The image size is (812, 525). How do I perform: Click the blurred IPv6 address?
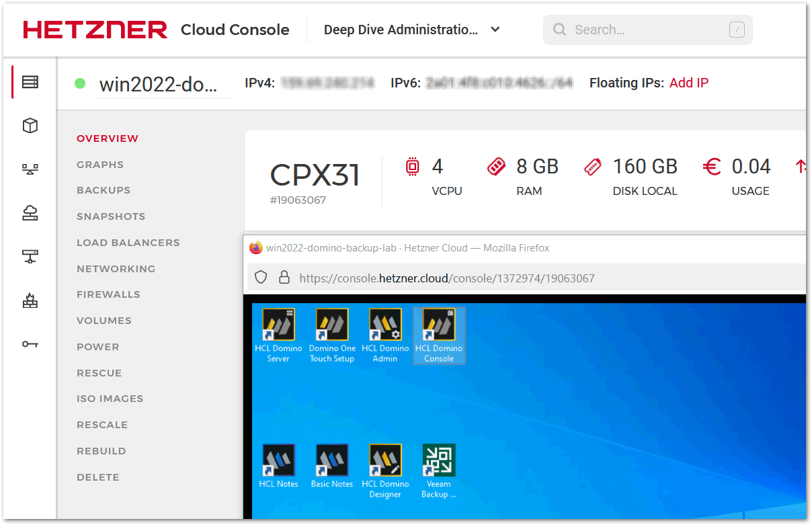499,83
